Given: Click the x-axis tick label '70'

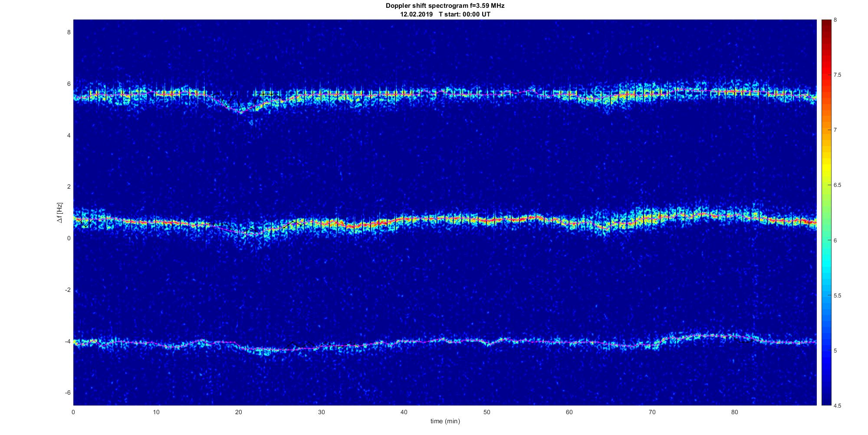Looking at the screenshot, I should pos(652,412).
